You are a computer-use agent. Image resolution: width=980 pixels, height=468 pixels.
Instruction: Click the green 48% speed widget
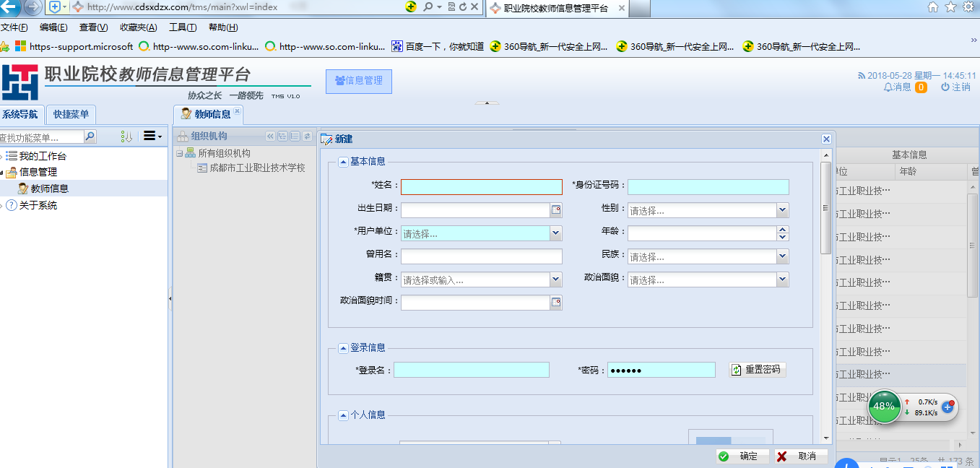[884, 407]
